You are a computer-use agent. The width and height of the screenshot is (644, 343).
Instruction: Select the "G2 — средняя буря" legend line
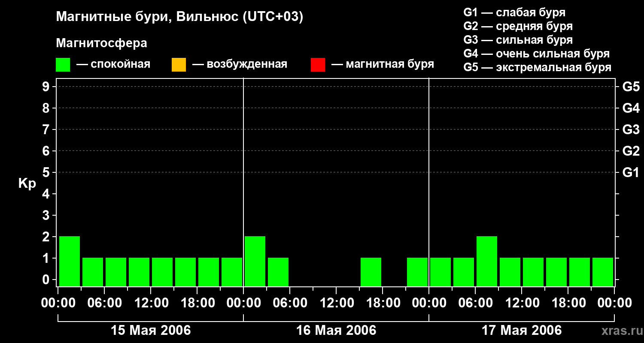[x=518, y=26]
